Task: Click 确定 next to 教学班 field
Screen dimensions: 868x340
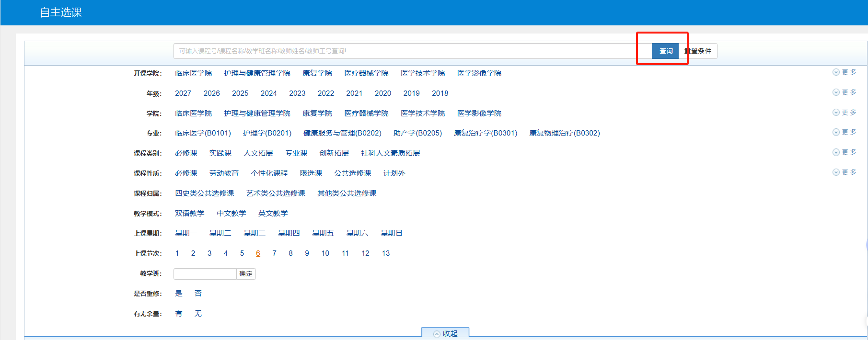Action: pyautogui.click(x=246, y=274)
